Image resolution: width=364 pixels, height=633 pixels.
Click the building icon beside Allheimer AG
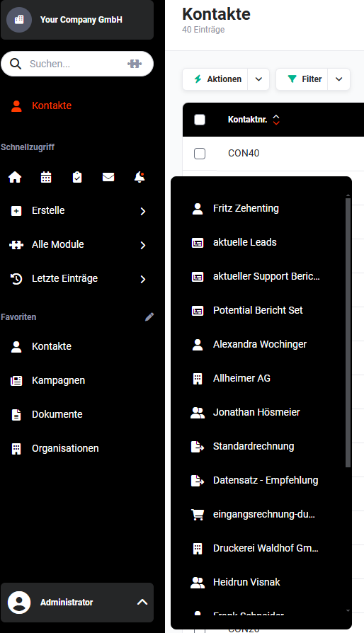[x=198, y=379]
